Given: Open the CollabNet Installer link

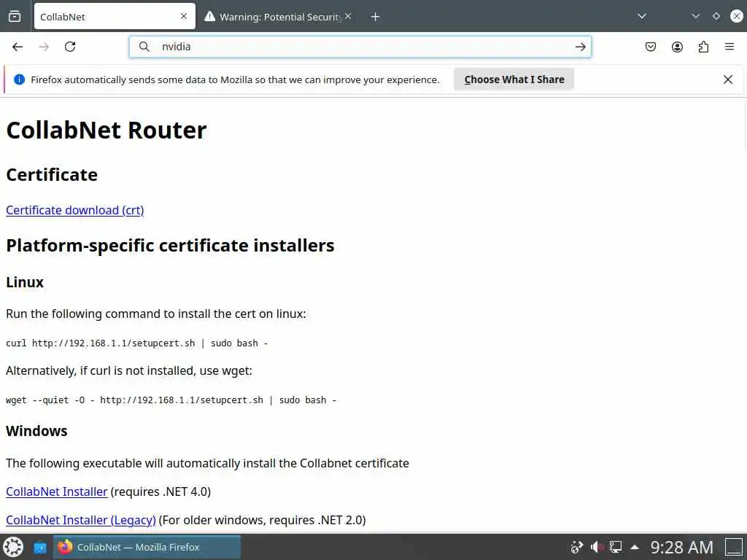Looking at the screenshot, I should 57,491.
